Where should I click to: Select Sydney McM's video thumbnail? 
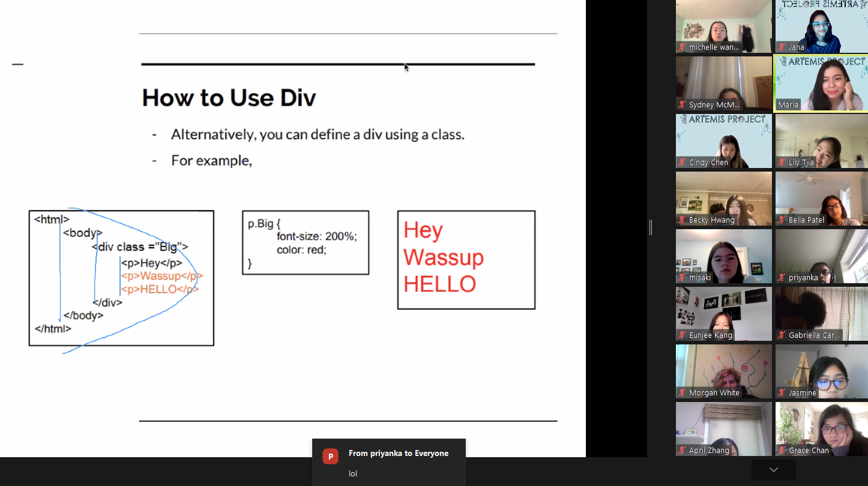pyautogui.click(x=724, y=83)
